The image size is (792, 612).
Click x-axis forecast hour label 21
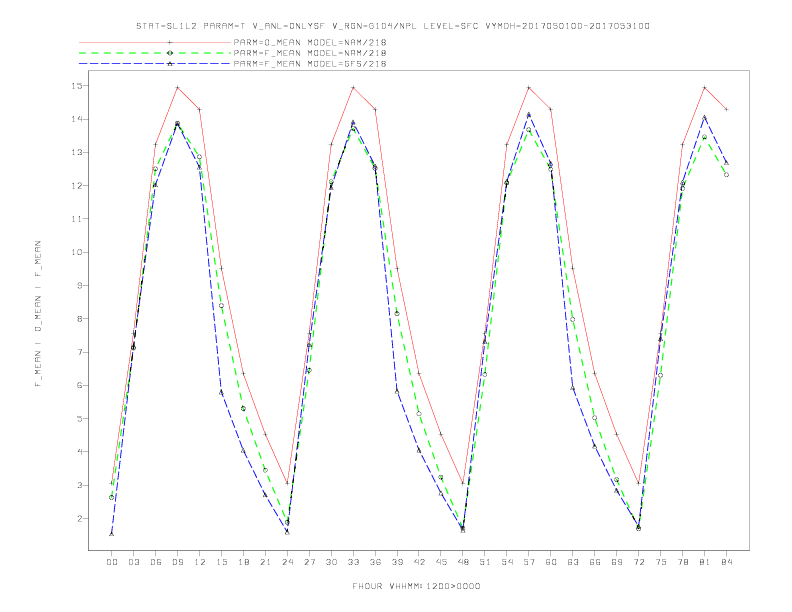point(265,562)
